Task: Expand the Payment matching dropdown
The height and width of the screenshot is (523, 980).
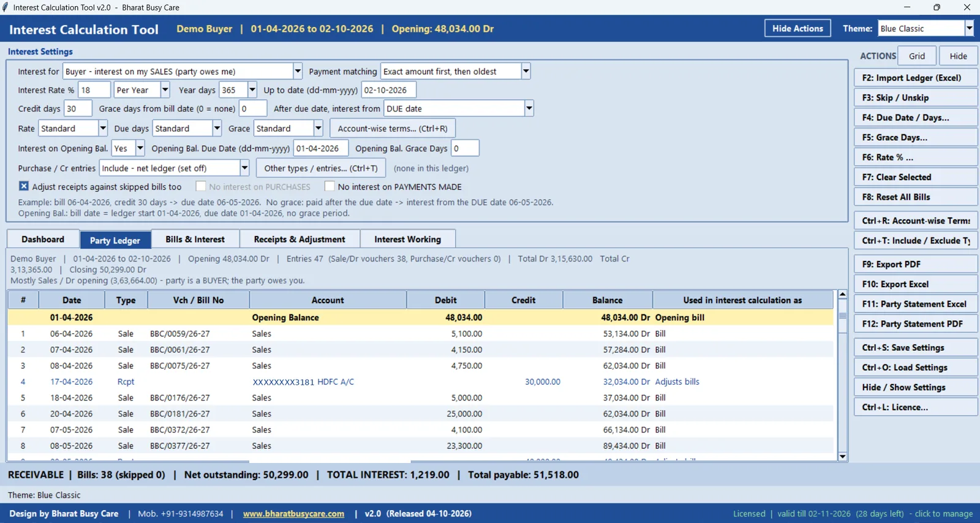Action: (526, 71)
